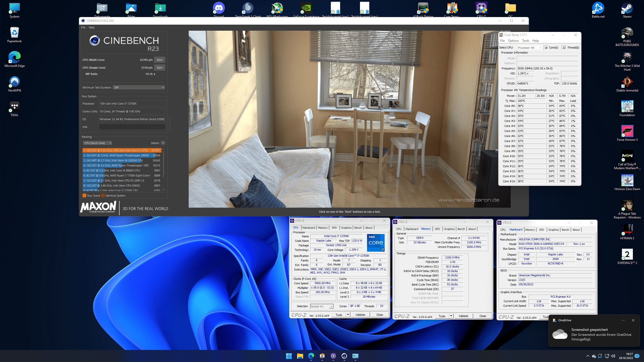The width and height of the screenshot is (644, 362).
Task: Open Battle.net desktop shortcut
Action: click(x=598, y=10)
